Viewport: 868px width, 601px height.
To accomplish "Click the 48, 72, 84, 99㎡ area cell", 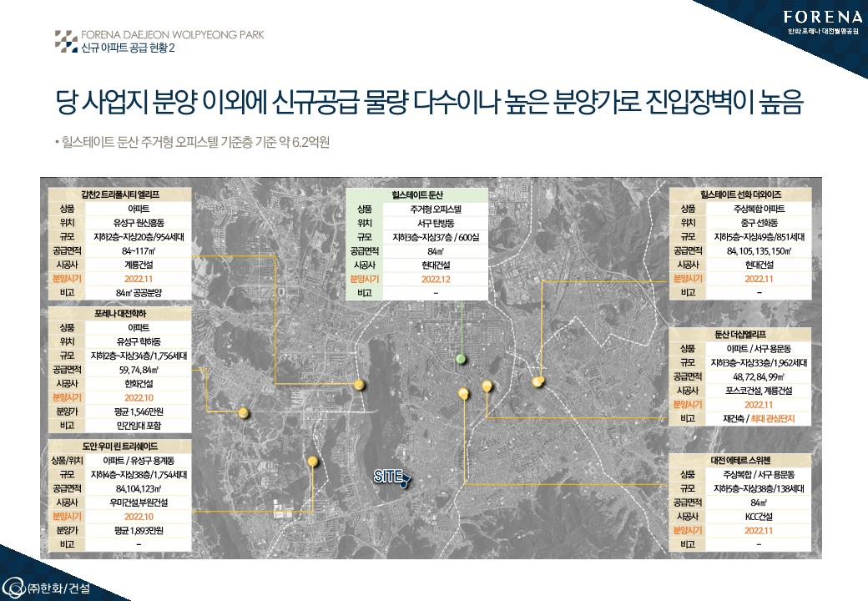I will coord(759,376).
